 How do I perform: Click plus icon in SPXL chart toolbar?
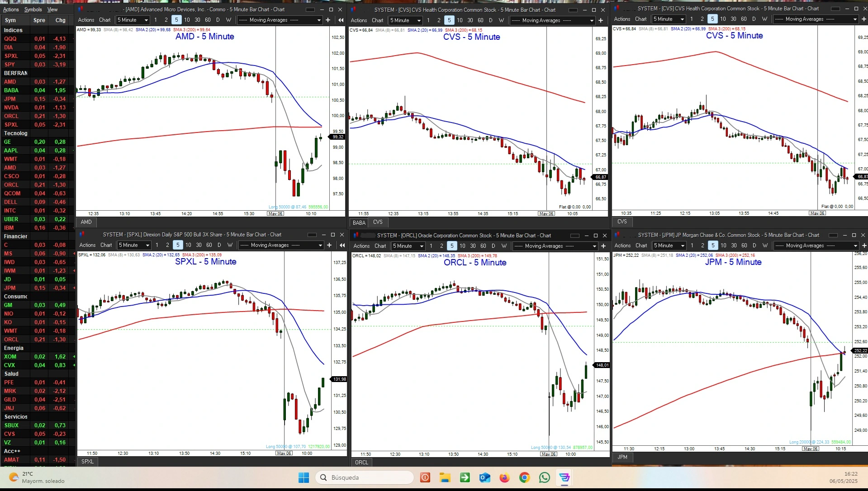(329, 245)
